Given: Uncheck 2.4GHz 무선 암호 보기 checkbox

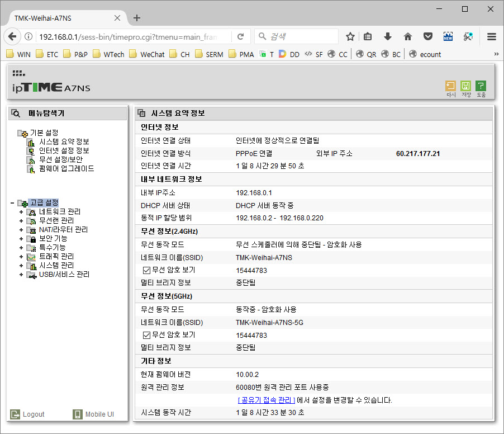Looking at the screenshot, I should (x=146, y=271).
